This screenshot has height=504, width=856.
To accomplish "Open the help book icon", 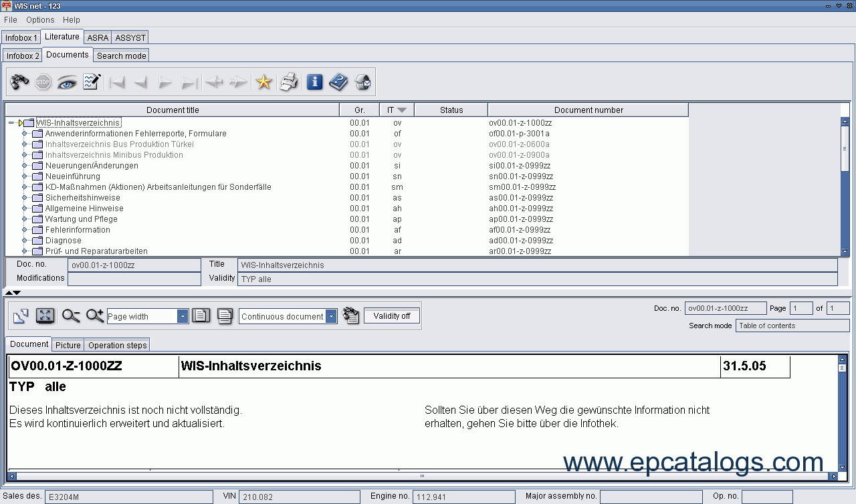I will (x=338, y=82).
